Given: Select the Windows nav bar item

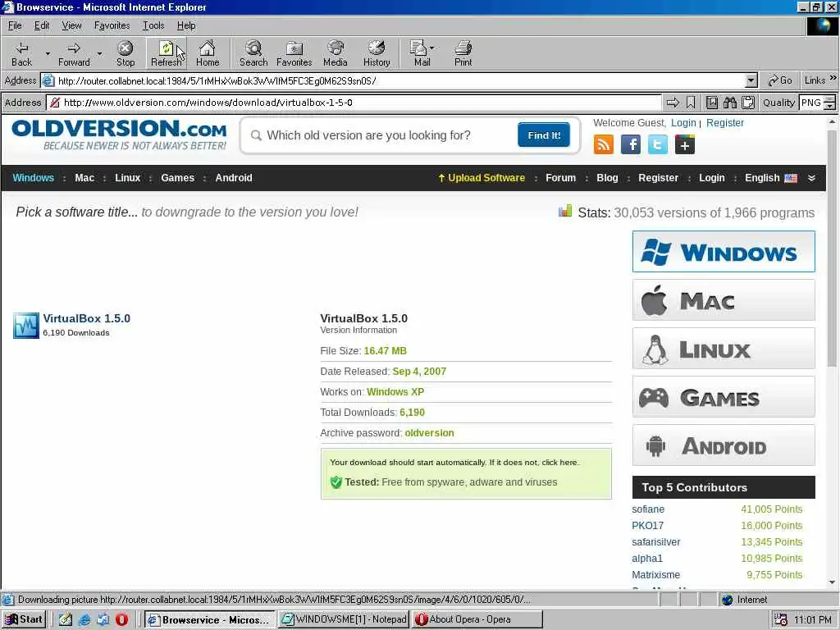Looking at the screenshot, I should point(33,178).
